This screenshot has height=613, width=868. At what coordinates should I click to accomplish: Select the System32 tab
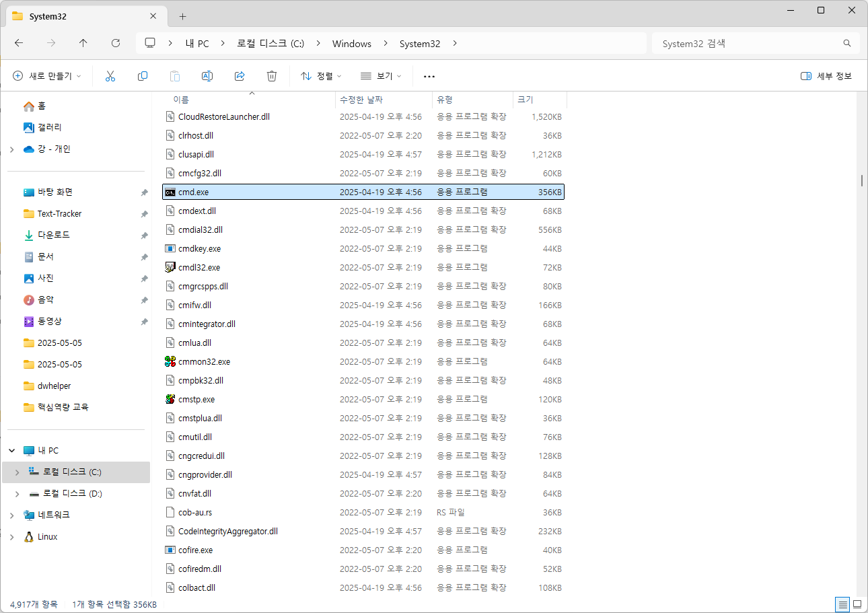click(x=87, y=16)
